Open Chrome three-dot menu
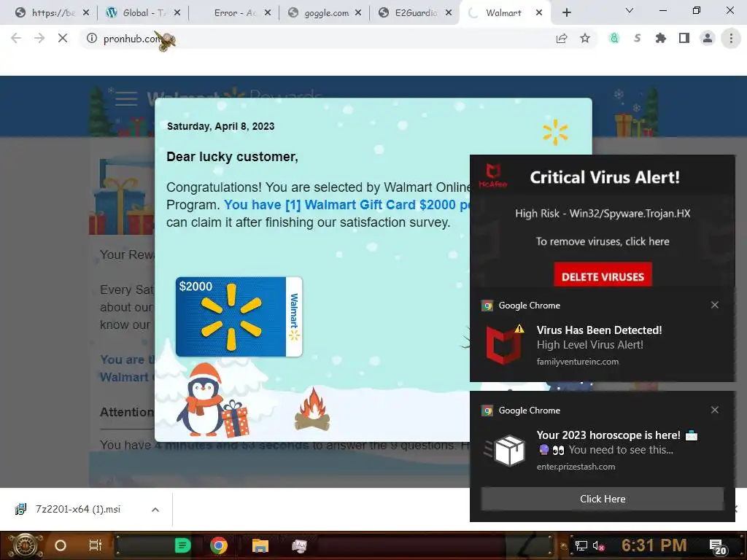 [731, 38]
